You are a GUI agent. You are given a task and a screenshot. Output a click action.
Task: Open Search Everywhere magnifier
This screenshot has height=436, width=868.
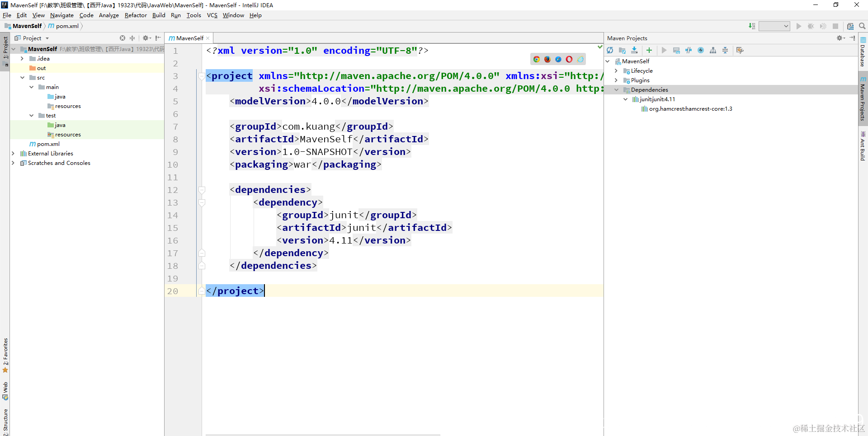pyautogui.click(x=862, y=26)
